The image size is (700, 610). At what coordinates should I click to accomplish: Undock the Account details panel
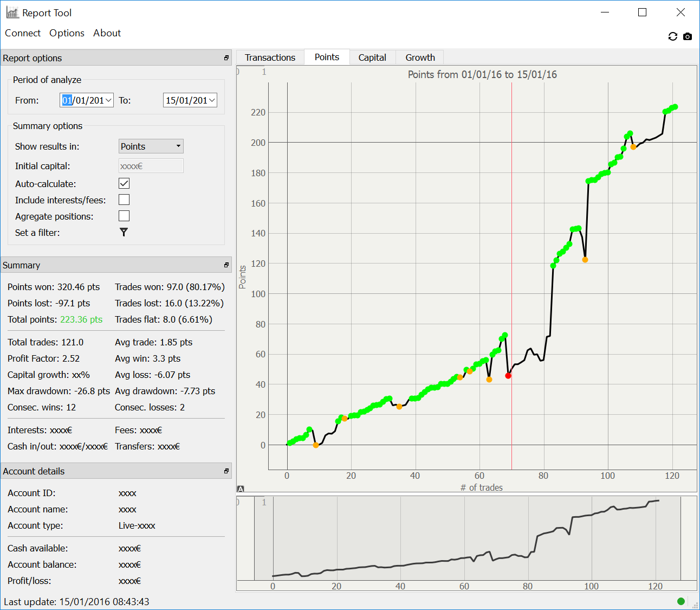(x=226, y=471)
